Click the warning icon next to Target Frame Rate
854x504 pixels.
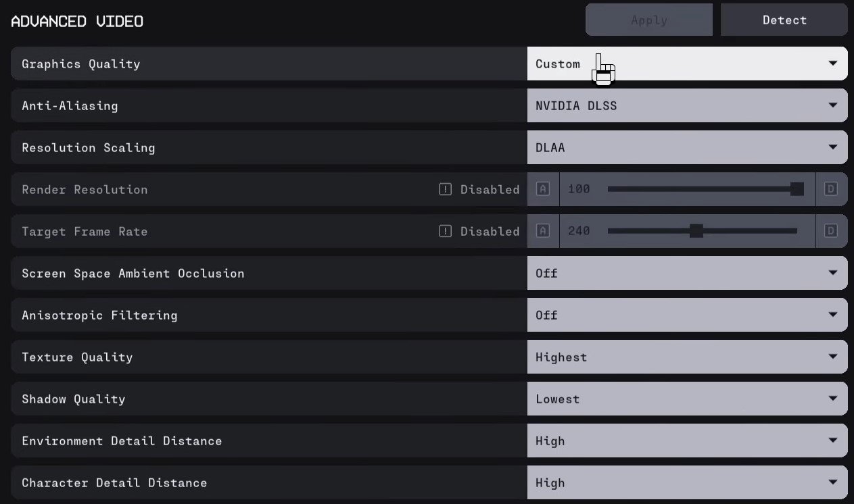[x=445, y=231]
